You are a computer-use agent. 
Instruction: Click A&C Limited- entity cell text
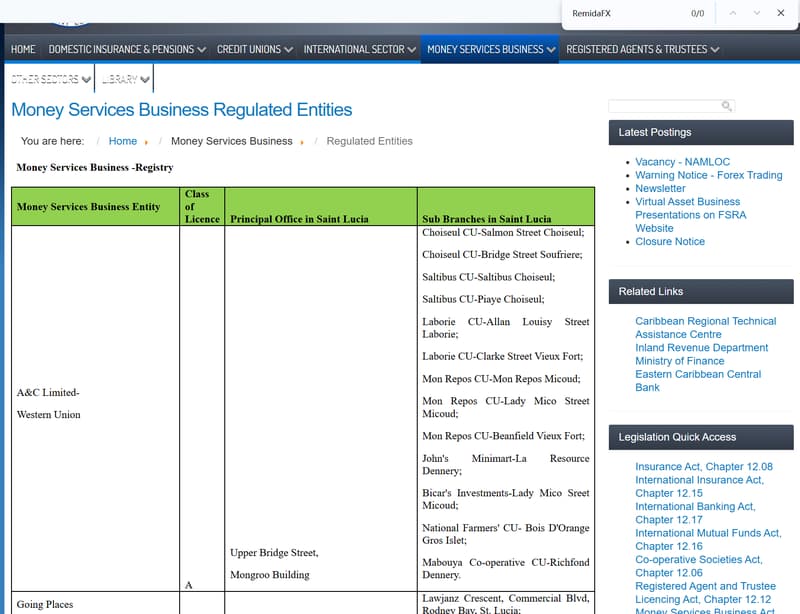coord(48,392)
